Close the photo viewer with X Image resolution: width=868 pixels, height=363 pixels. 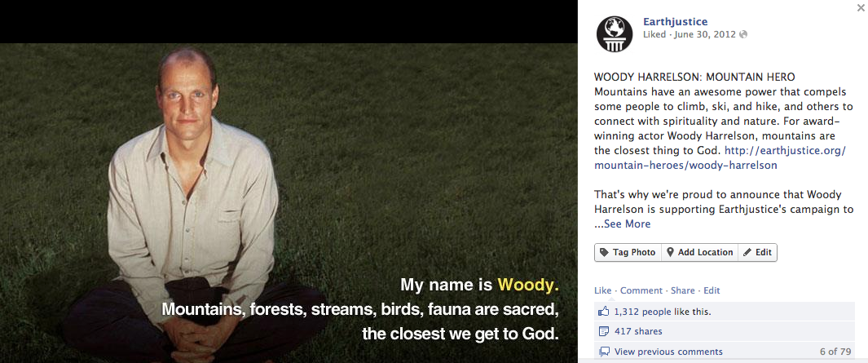860,7
